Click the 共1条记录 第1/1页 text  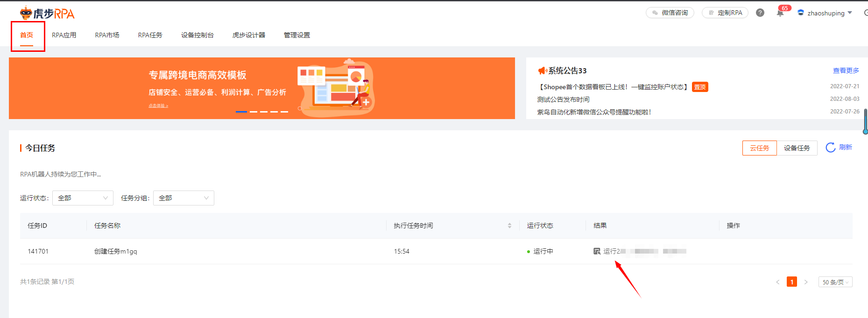click(47, 282)
